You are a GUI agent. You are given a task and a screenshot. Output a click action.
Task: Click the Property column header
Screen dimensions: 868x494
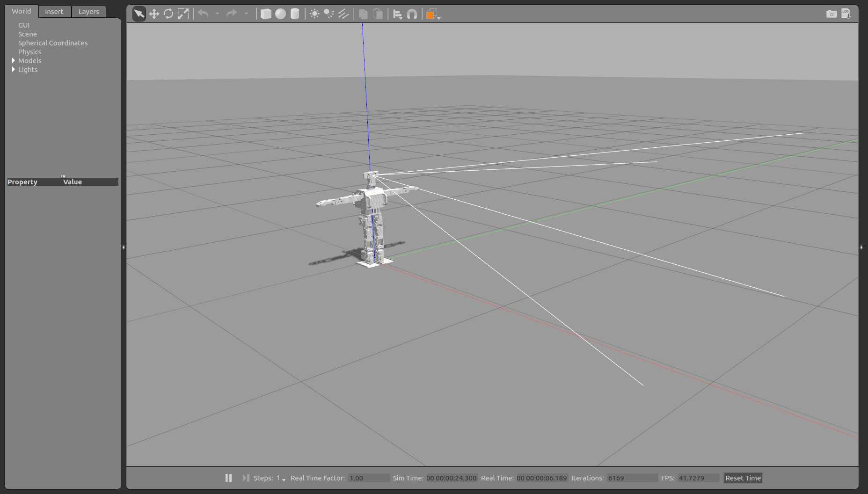[22, 182]
